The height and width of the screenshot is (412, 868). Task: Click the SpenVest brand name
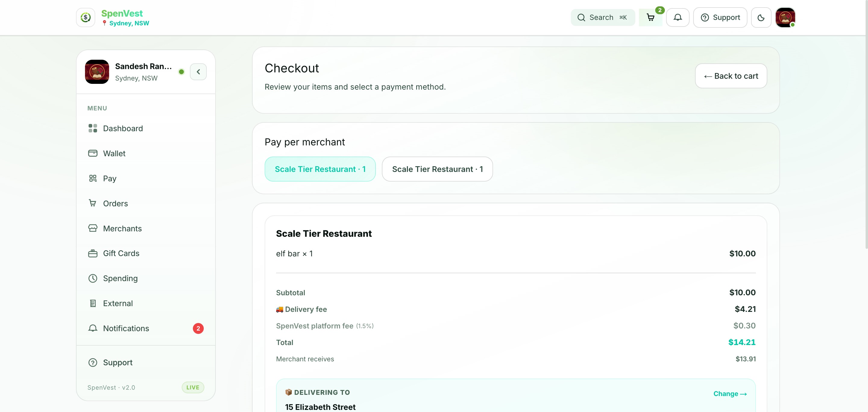coord(122,14)
